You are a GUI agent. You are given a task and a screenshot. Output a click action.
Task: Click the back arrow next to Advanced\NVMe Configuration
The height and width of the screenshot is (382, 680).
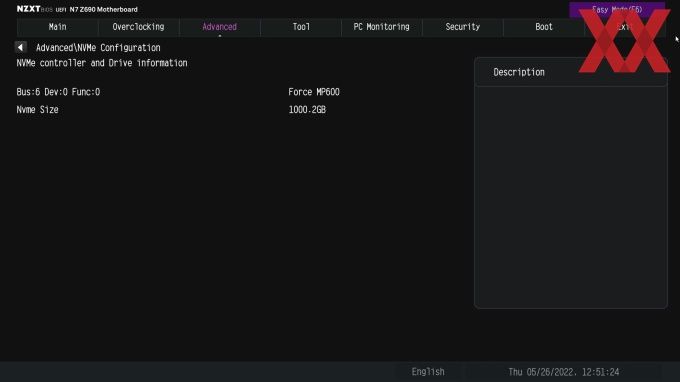(x=21, y=47)
